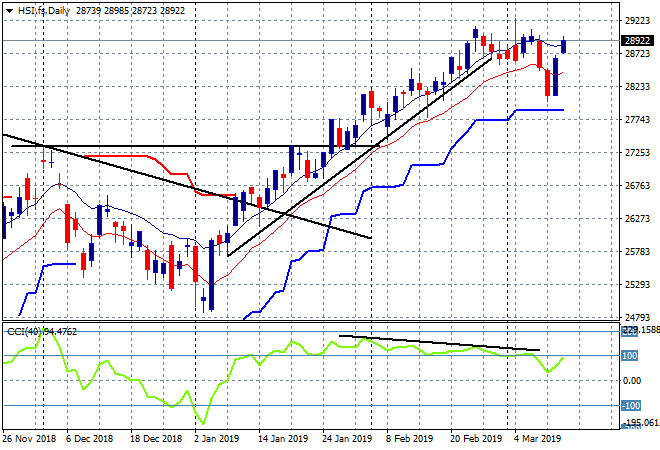Click the 14 Jan 2019 date label
Image resolution: width=660 pixels, height=450 pixels.
pos(283,439)
